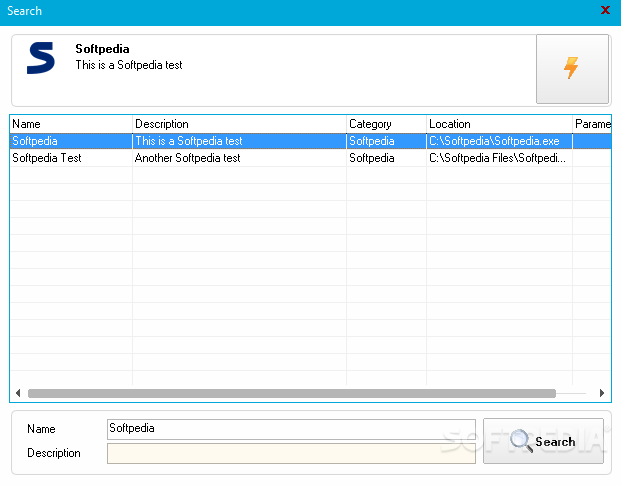The width and height of the screenshot is (621, 486).
Task: Click the blue Softpedia S logo
Action: pos(41,58)
